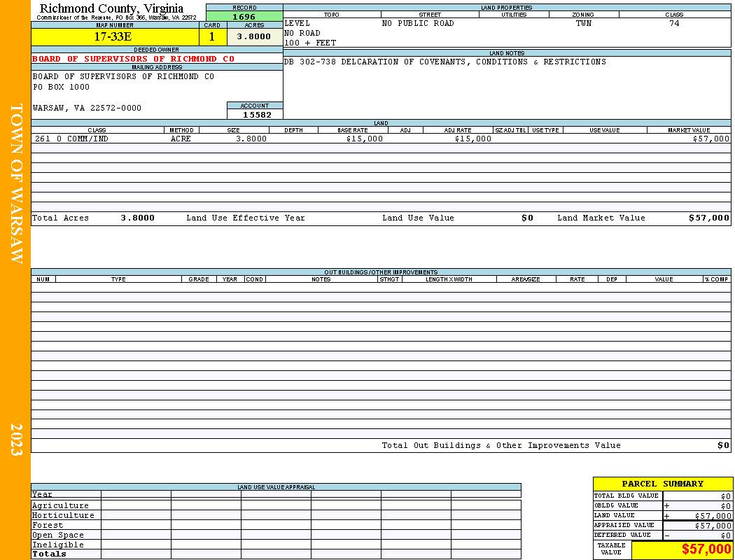Click the 2023 year on orange sidebar

coord(16,440)
